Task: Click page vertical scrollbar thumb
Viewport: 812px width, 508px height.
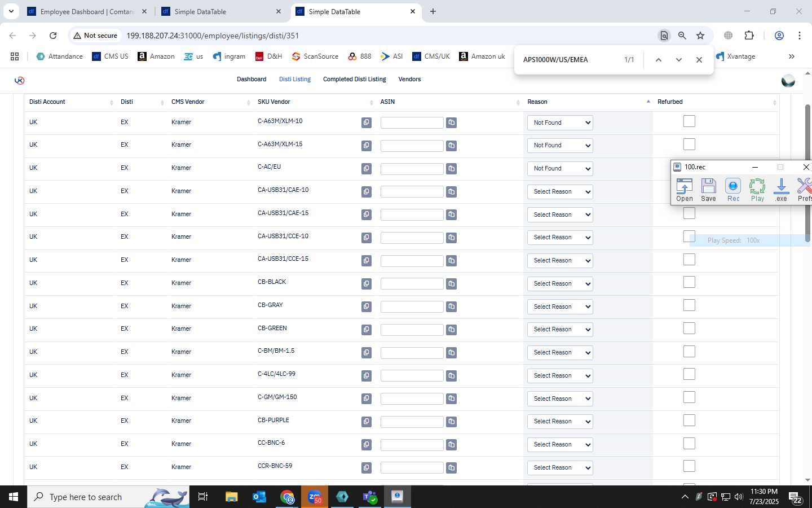Action: (807, 174)
